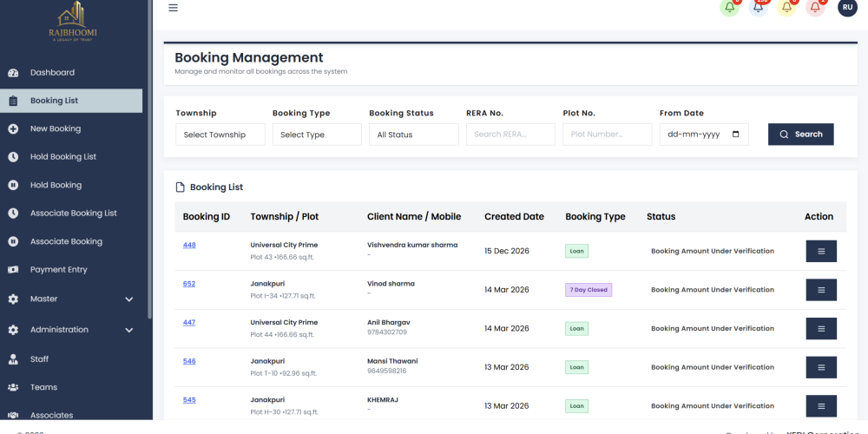Open the blue notification bell
Image resolution: width=868 pixels, height=434 pixels.
pos(759,8)
